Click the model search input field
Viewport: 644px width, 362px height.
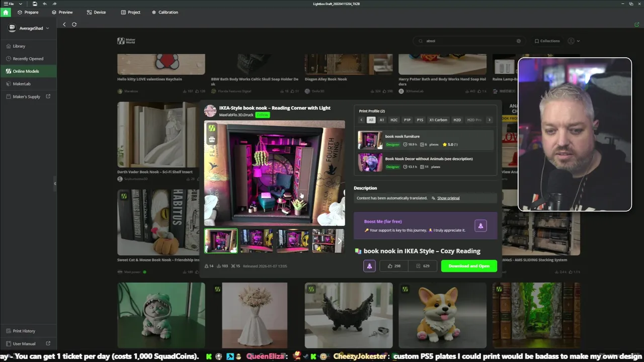pos(469,41)
